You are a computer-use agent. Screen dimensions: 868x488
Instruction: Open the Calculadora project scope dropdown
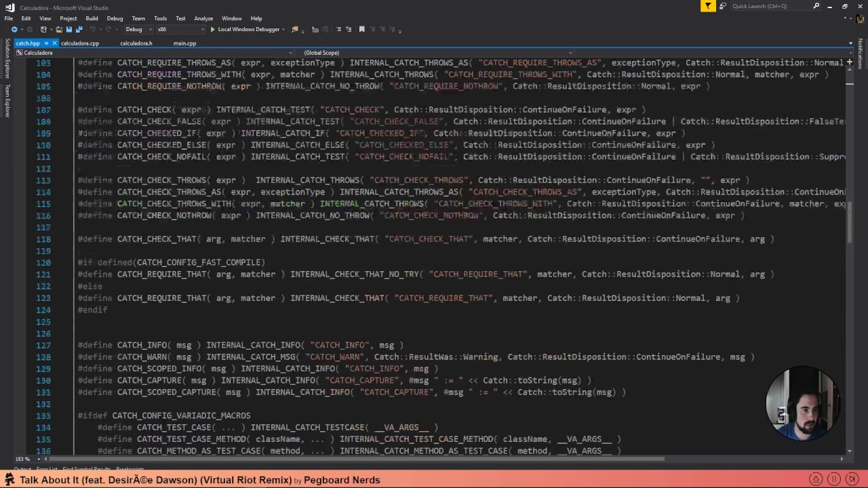pyautogui.click(x=154, y=53)
